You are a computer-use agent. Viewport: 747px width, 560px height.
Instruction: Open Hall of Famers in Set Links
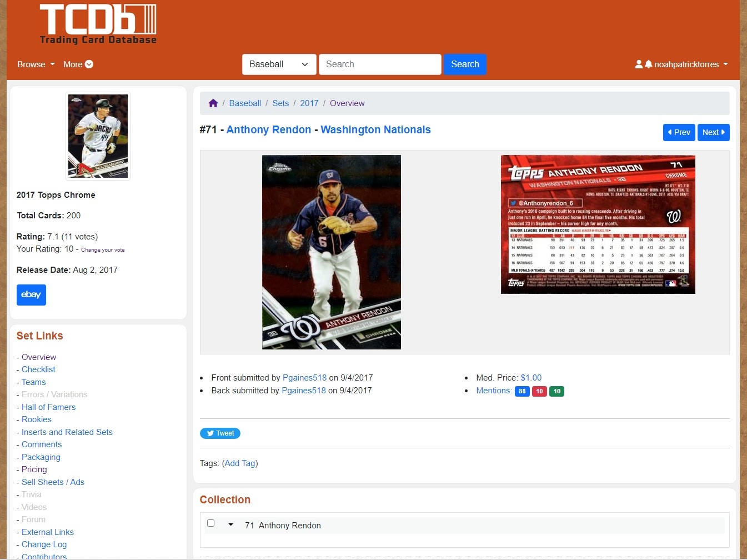pos(48,407)
